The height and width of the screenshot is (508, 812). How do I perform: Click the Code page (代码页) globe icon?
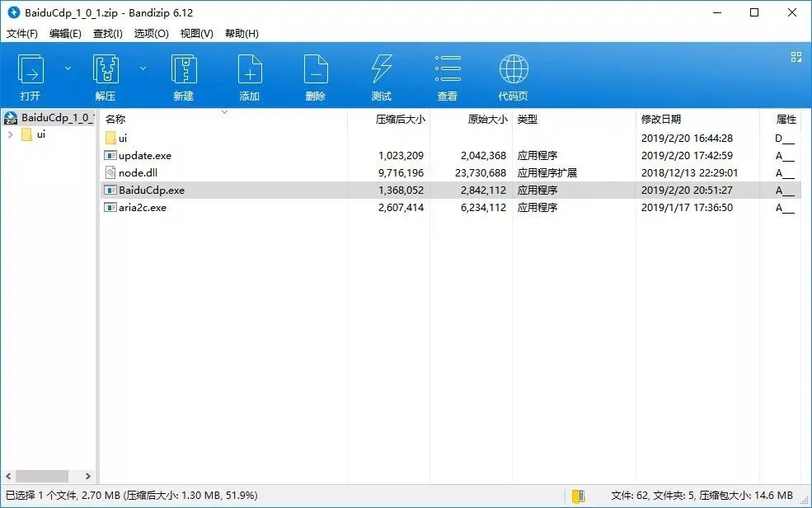point(514,69)
